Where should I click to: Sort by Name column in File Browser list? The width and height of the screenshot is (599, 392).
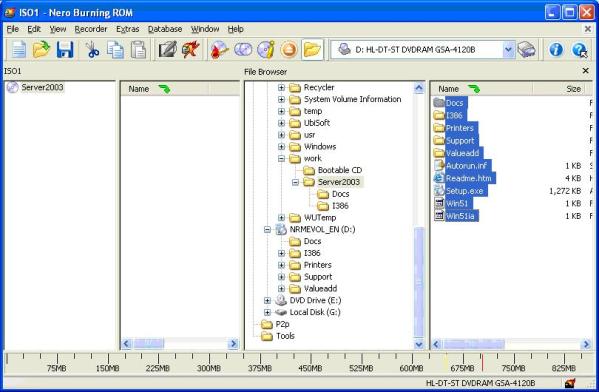point(481,89)
